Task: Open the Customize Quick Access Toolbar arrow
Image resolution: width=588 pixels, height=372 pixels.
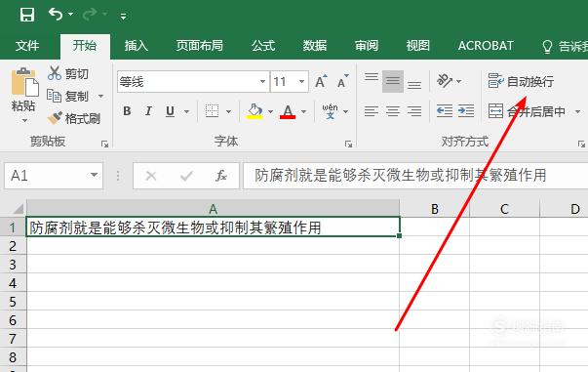Action: point(123,17)
